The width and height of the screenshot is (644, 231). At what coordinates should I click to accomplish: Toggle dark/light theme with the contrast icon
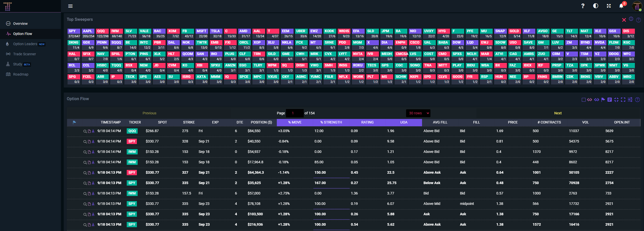(595, 6)
